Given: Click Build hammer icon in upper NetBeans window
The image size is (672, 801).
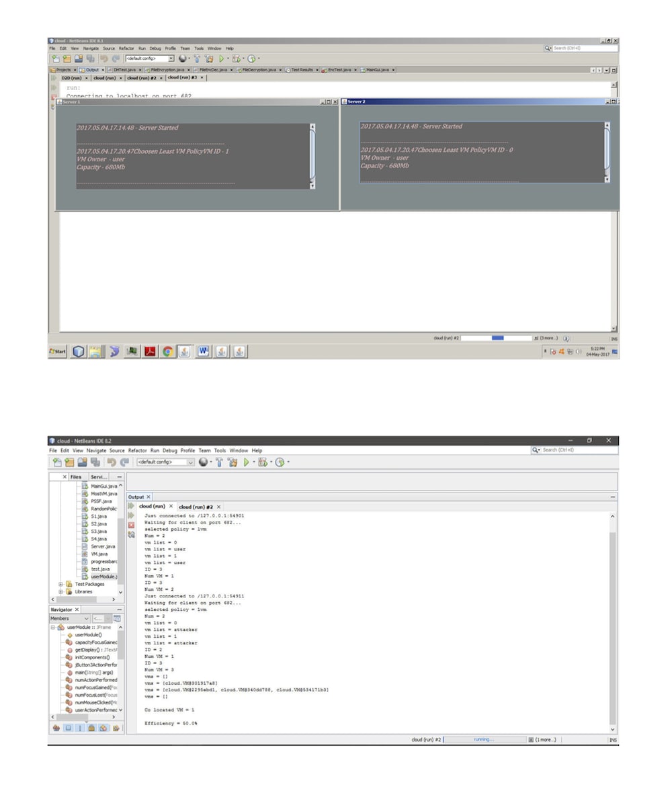Looking at the screenshot, I should click(x=197, y=58).
